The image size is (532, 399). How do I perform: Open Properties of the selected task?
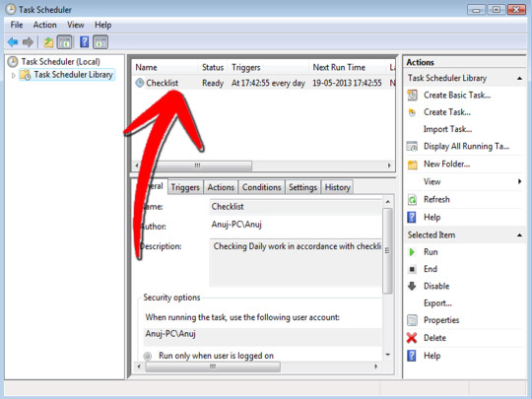click(441, 320)
